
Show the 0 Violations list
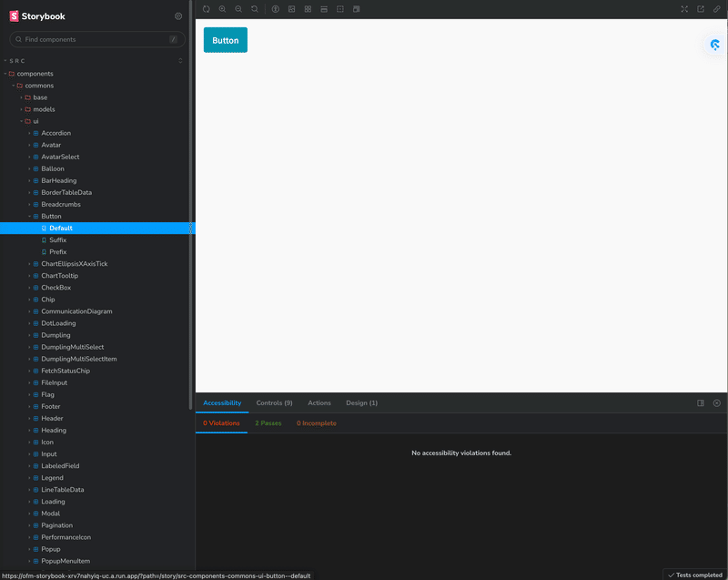[x=221, y=423]
